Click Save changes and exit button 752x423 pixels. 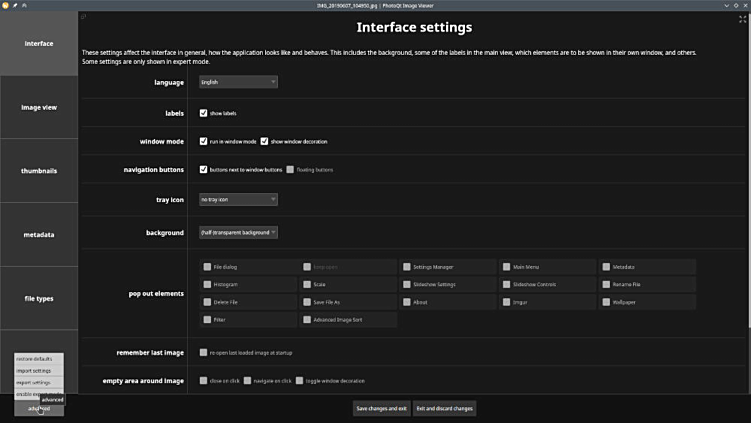pyautogui.click(x=381, y=408)
